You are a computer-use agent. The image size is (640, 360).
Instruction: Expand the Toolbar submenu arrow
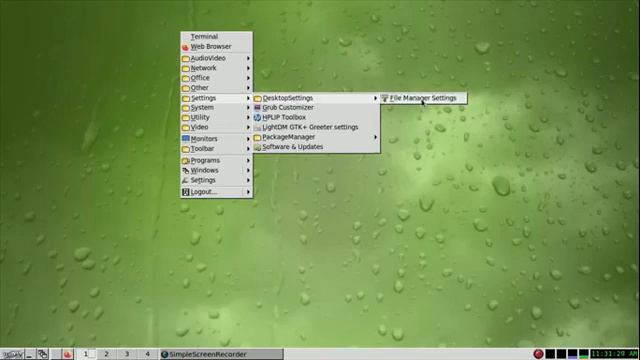click(248, 149)
